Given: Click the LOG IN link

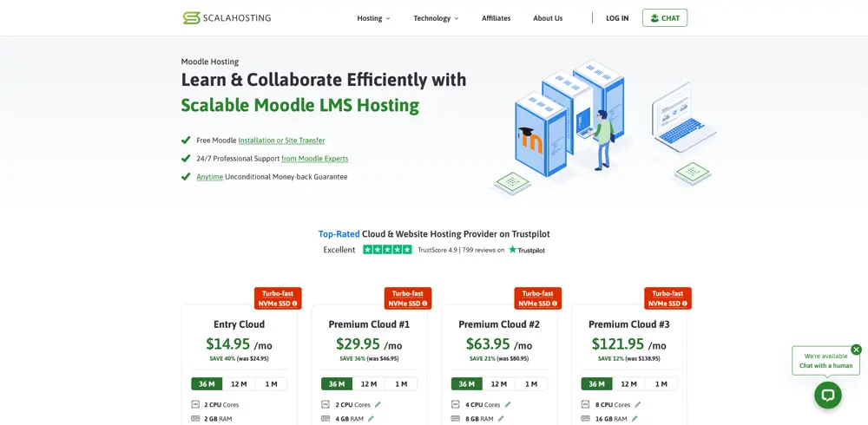Looking at the screenshot, I should pyautogui.click(x=617, y=18).
